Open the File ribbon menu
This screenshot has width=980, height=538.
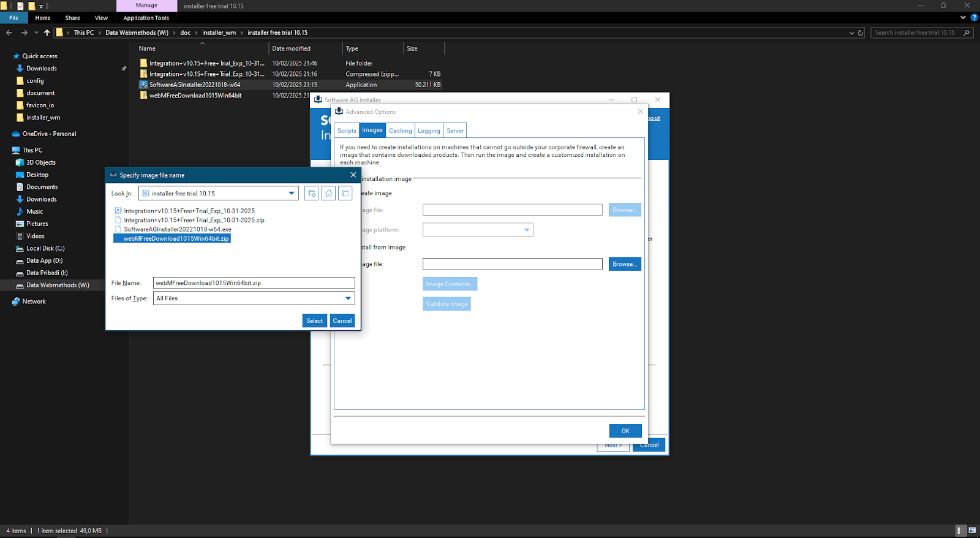click(x=13, y=18)
